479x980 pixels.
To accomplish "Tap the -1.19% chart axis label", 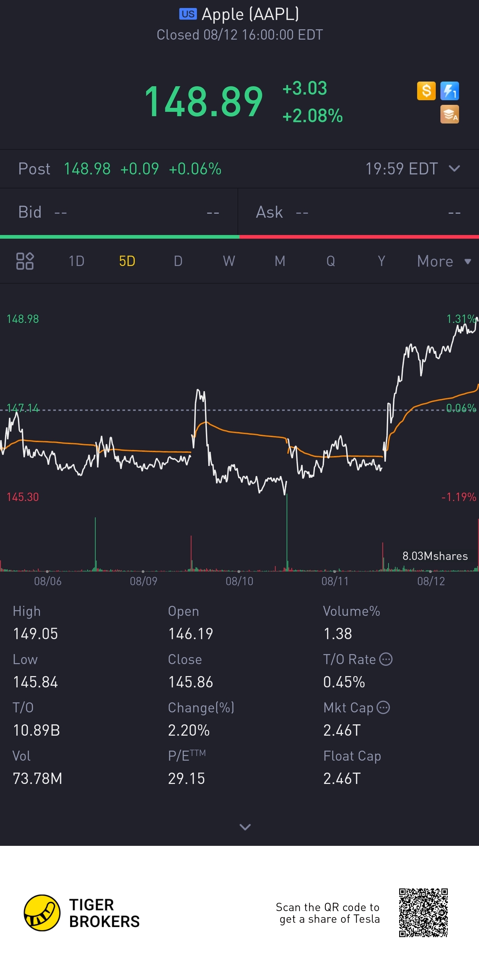I will [458, 497].
